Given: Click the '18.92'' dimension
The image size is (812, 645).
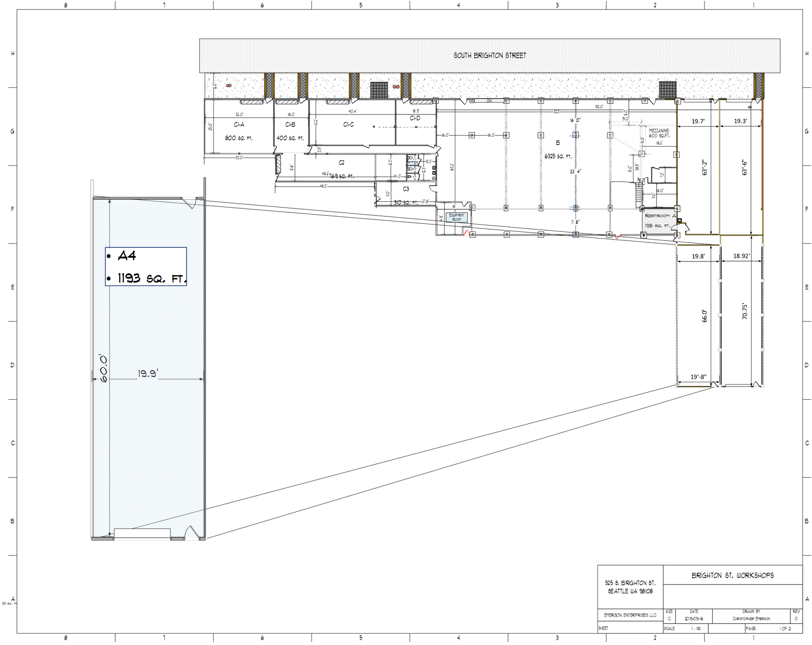Looking at the screenshot, I should (x=741, y=256).
